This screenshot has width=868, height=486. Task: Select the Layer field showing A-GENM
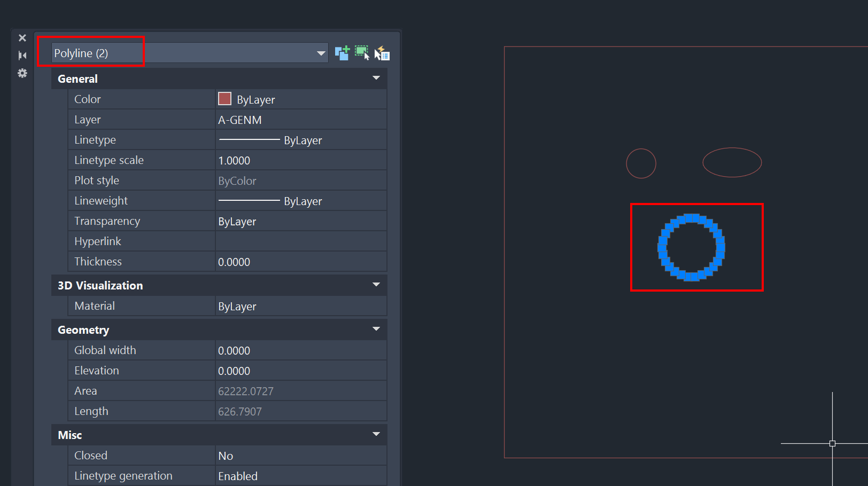(299, 119)
